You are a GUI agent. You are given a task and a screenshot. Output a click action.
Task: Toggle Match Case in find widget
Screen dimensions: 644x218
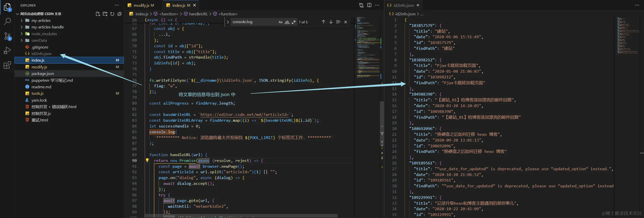280,22
